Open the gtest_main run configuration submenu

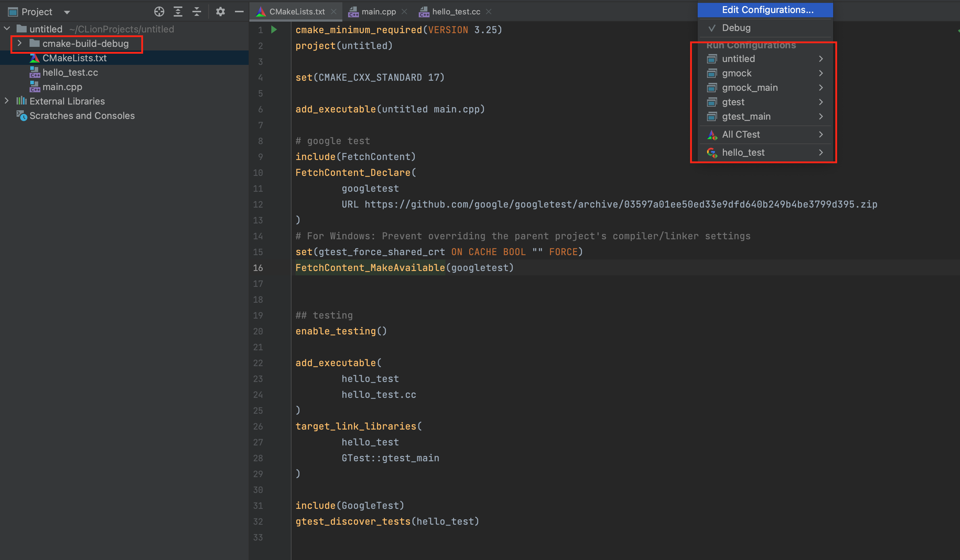pyautogui.click(x=766, y=116)
